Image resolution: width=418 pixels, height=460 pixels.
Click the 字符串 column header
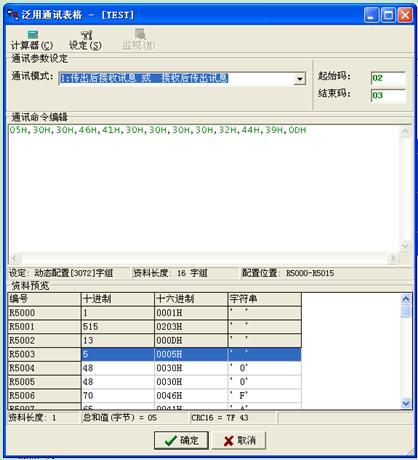264,299
